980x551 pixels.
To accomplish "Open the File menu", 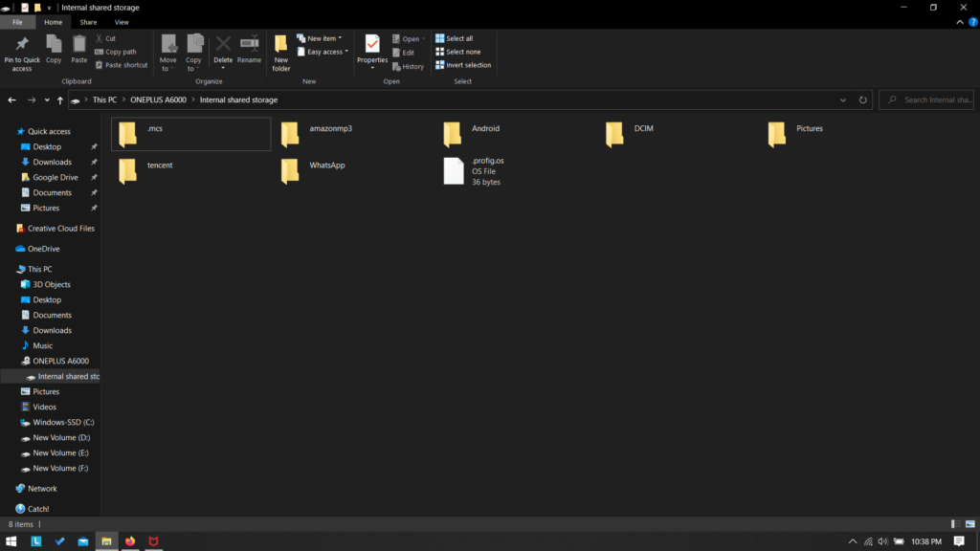I will (17, 21).
